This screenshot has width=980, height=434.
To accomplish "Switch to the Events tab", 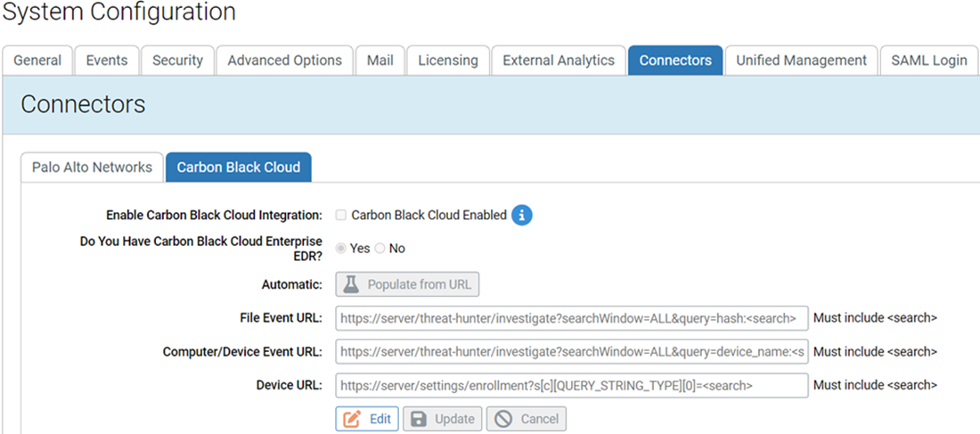I will tap(107, 61).
